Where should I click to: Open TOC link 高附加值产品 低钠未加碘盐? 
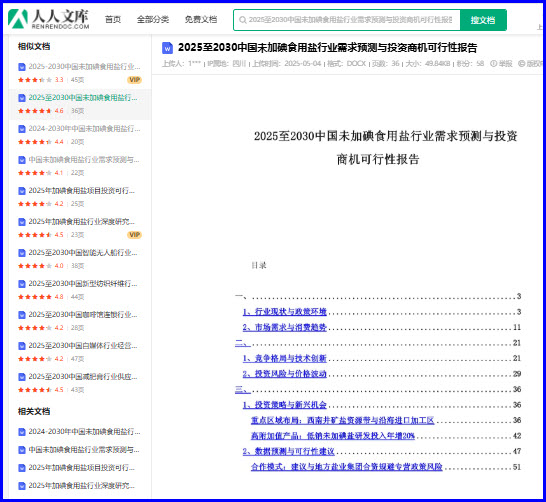pyautogui.click(x=333, y=436)
